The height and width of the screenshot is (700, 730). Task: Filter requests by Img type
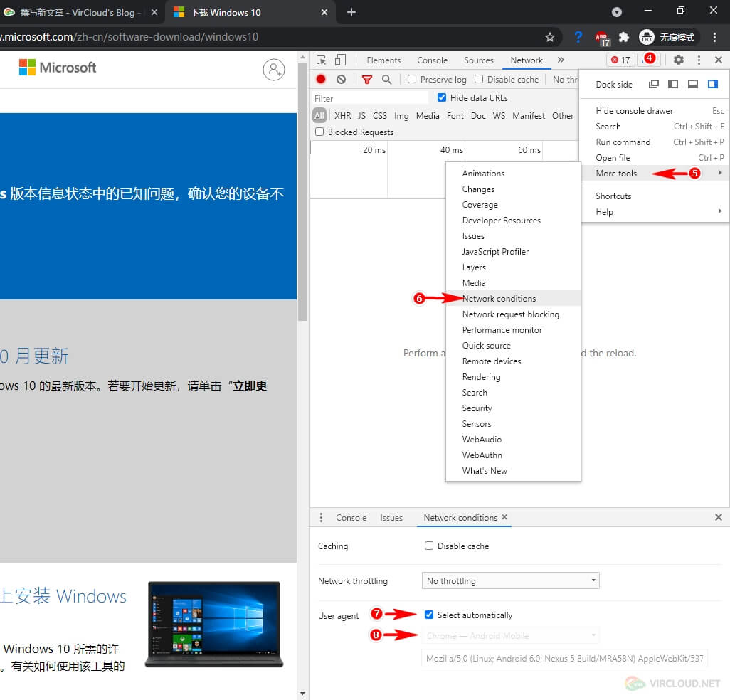click(x=401, y=115)
